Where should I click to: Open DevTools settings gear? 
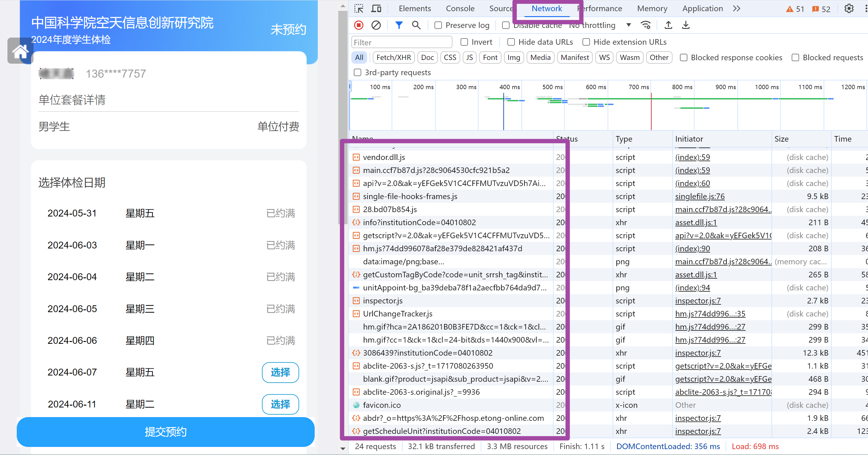(x=848, y=8)
